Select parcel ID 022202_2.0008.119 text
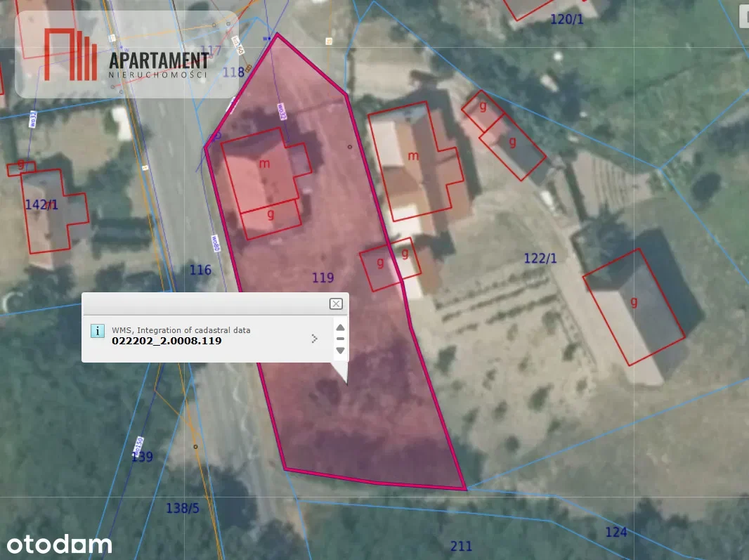This screenshot has width=749, height=560. [167, 341]
